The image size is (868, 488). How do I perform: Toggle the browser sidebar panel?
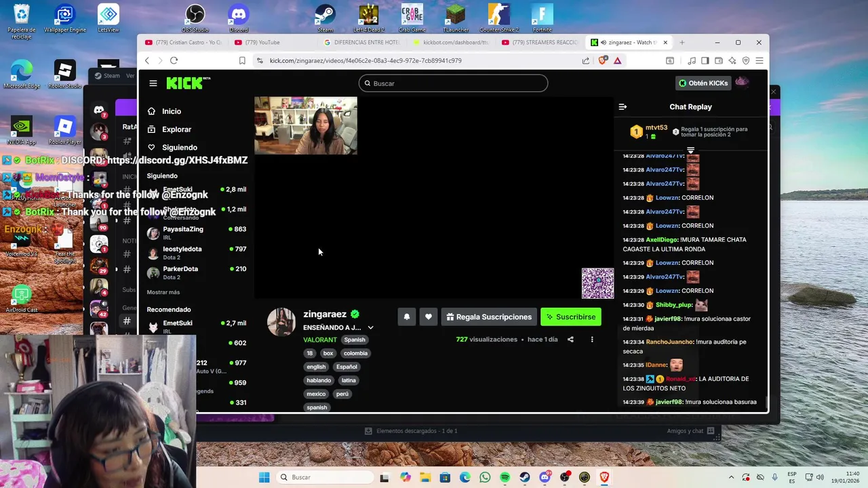(x=705, y=60)
